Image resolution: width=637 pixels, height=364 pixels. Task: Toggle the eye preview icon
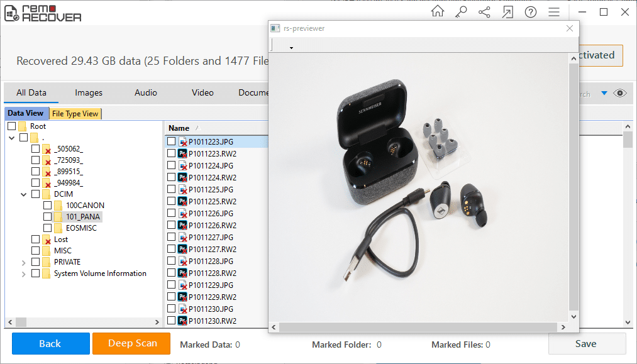point(620,93)
